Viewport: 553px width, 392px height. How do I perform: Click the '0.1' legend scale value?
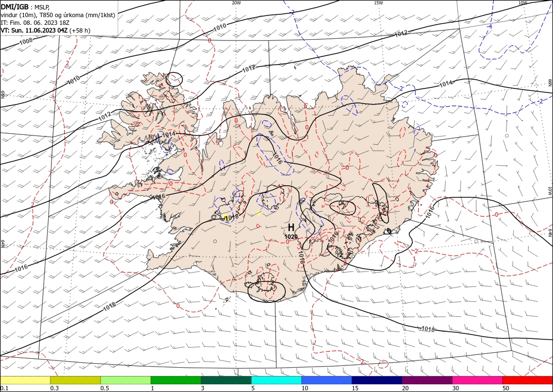tap(3, 388)
